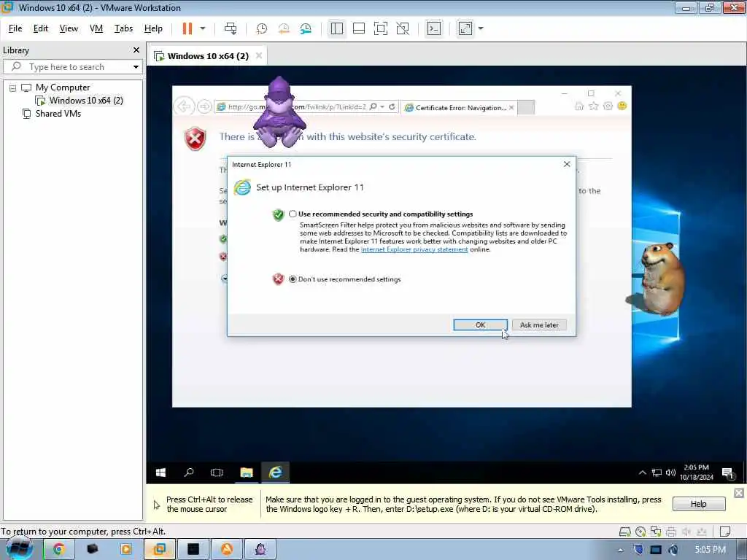Select Don't use recommended settings radio
Viewport: 747px width, 560px height.
[x=293, y=279]
